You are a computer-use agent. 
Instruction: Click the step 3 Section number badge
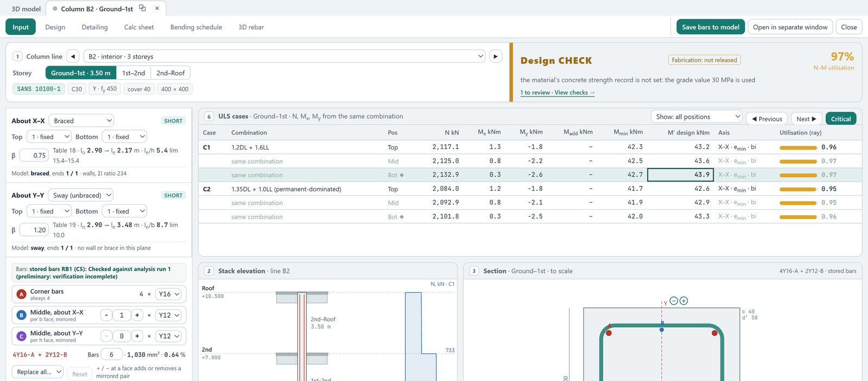point(474,271)
